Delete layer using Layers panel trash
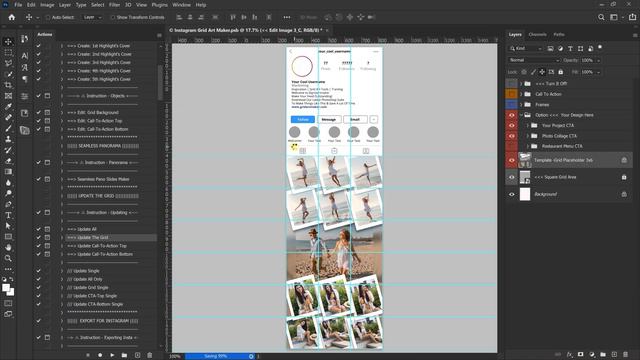Screen dimensions: 640x360 625,355
